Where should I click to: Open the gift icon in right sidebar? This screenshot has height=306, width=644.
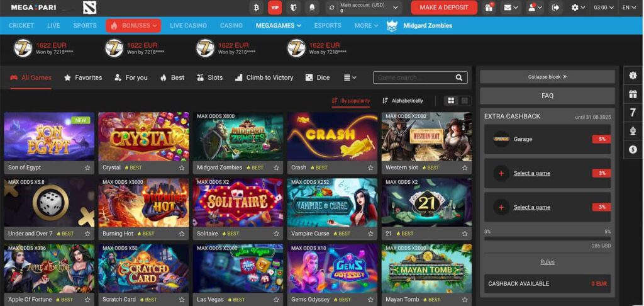(633, 94)
